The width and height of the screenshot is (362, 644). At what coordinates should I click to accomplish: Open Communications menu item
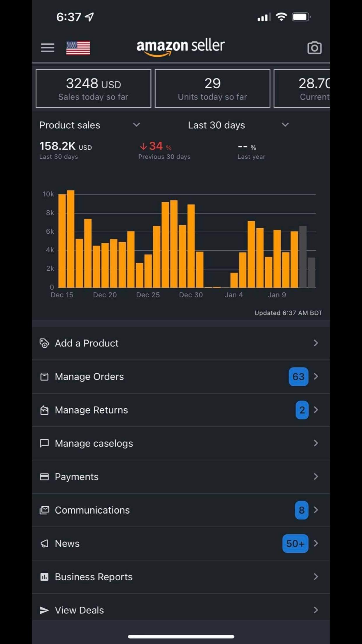92,510
